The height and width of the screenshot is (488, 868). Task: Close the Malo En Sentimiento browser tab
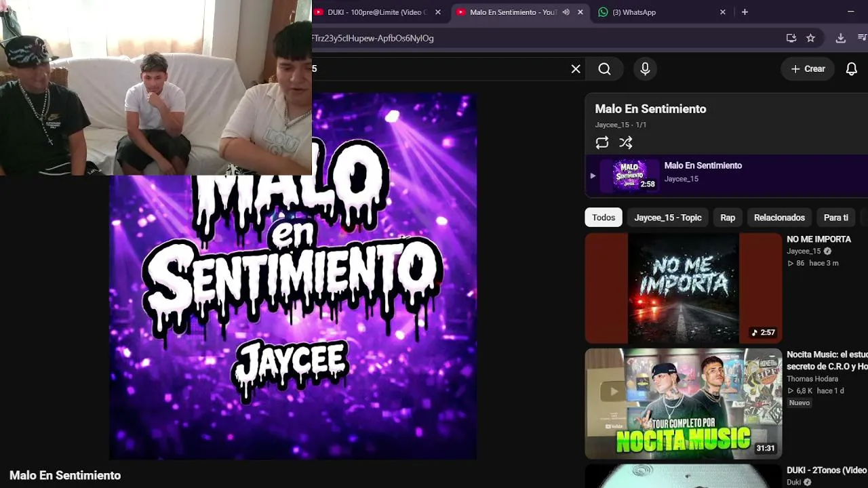[x=580, y=12]
